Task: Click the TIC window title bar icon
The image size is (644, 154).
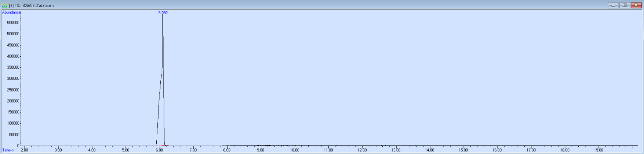Action: (x=5, y=5)
